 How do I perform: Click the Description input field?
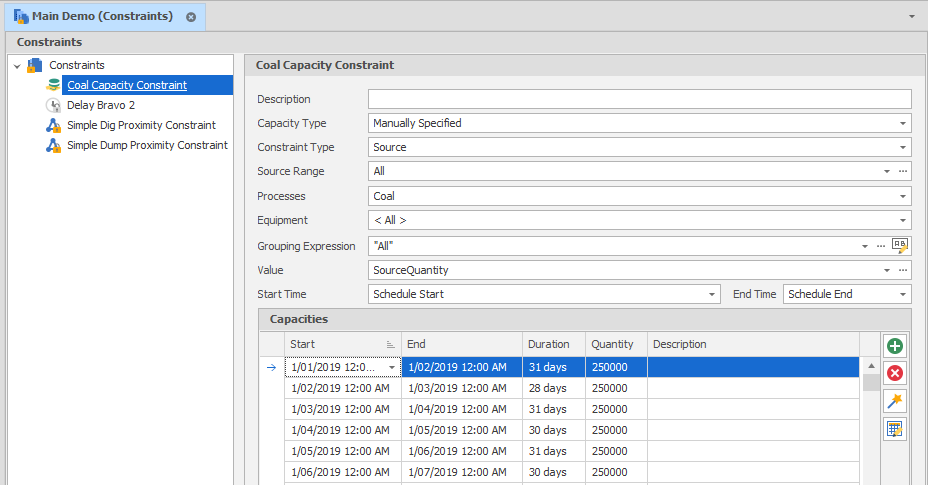pyautogui.click(x=639, y=99)
